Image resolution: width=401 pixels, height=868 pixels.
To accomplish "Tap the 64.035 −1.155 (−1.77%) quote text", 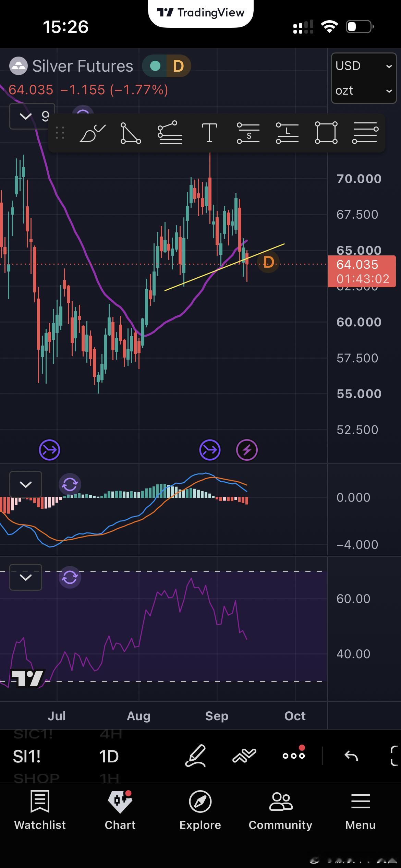I will [x=88, y=90].
